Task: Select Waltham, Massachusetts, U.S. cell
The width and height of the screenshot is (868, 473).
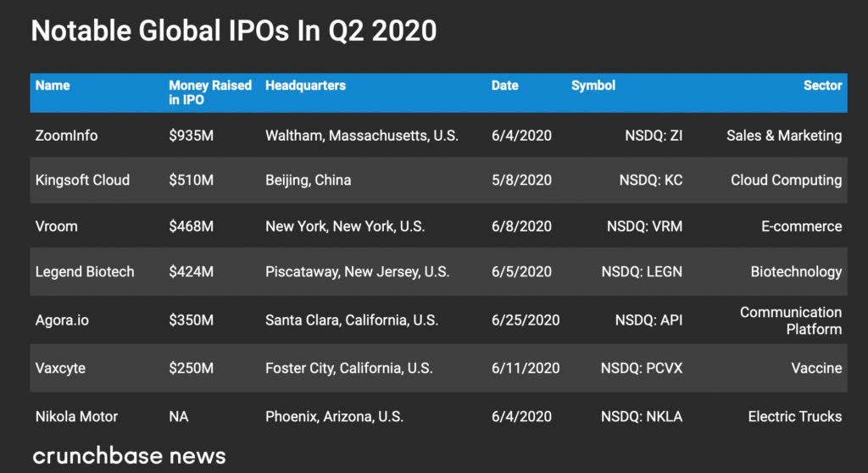Action: [362, 136]
